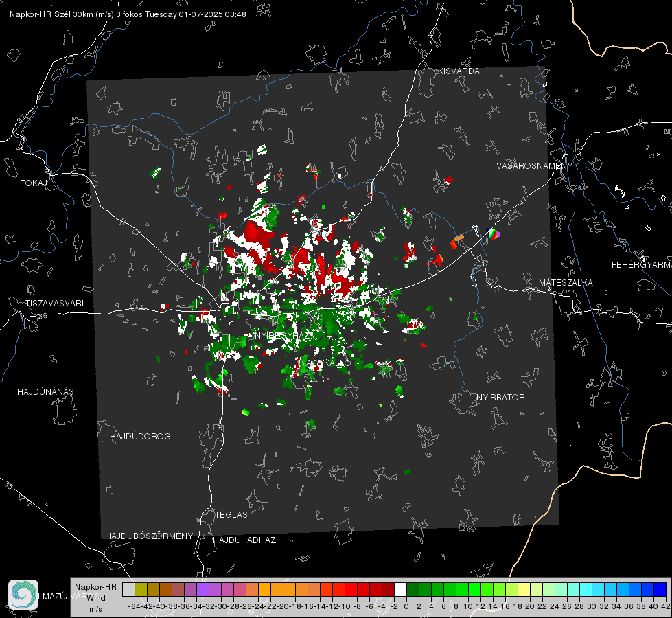
Task: Click the TISZAVASVÁRI city label
Action: click(x=54, y=304)
